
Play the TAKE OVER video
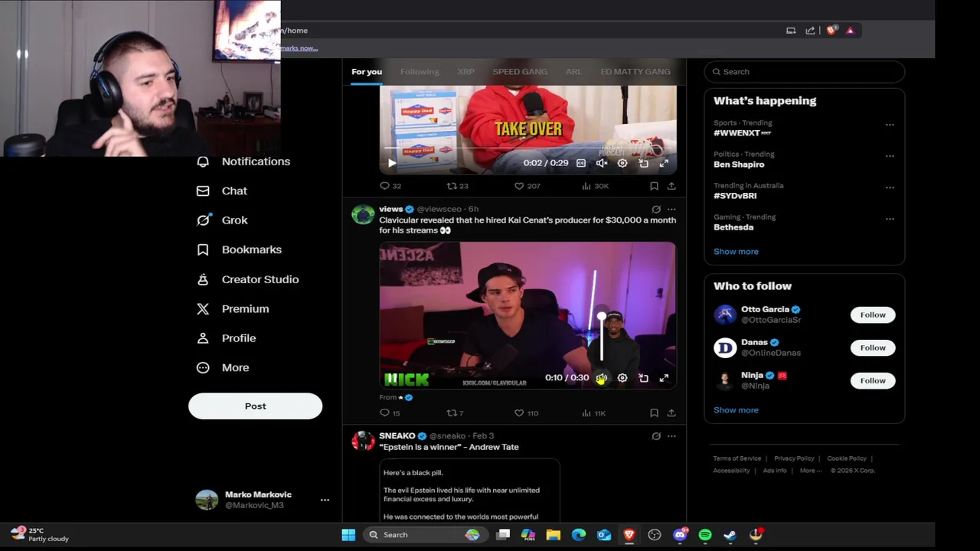pos(392,163)
